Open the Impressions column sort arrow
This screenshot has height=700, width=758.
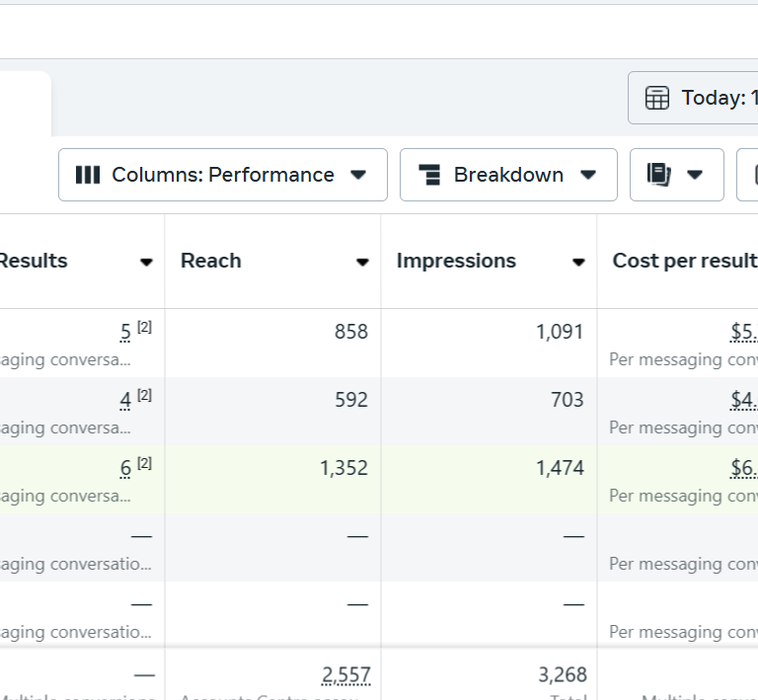[x=578, y=262]
